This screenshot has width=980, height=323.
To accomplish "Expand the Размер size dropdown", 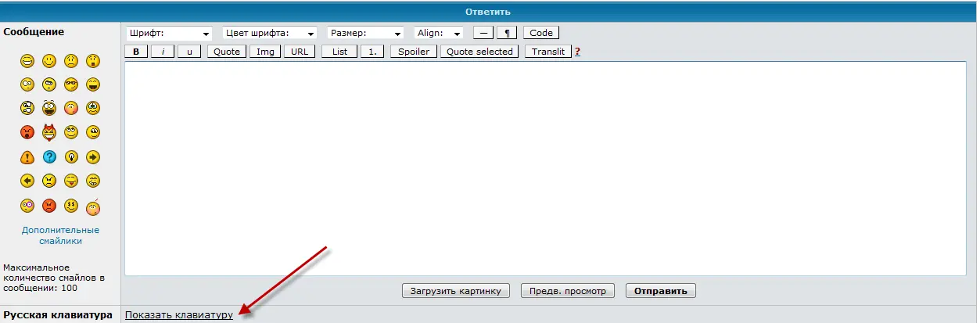I will (x=365, y=33).
